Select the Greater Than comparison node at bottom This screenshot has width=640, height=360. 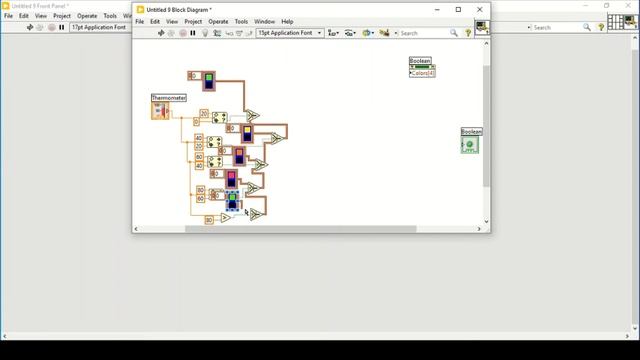point(225,218)
